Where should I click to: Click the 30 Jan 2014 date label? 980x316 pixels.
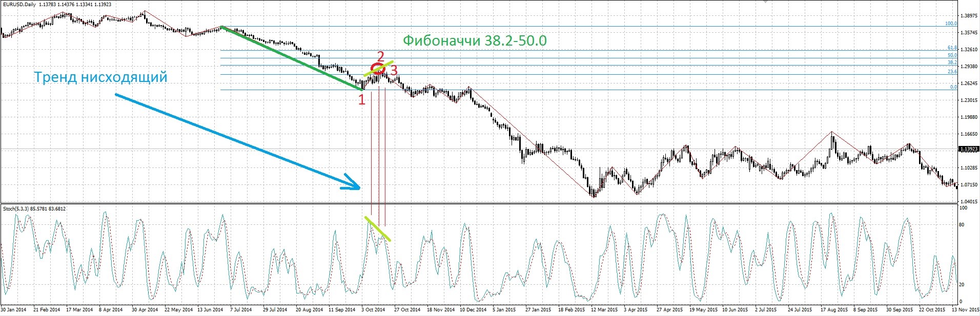point(14,310)
